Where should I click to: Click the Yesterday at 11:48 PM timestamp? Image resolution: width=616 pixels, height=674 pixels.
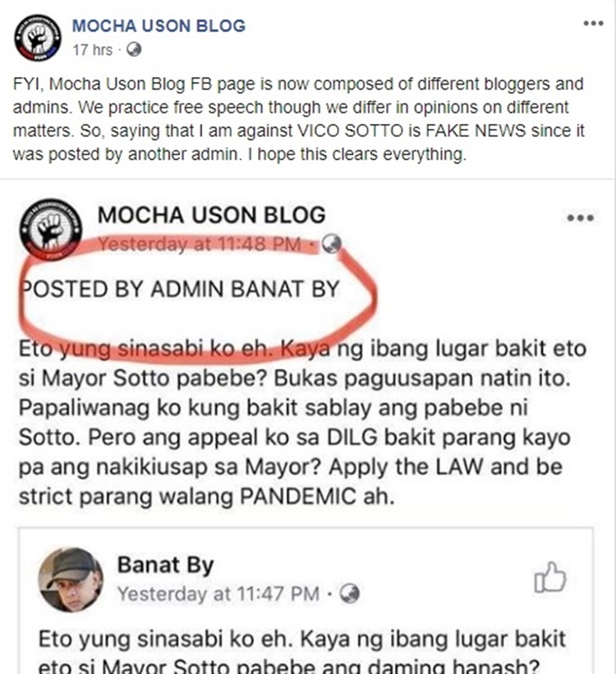[200, 244]
